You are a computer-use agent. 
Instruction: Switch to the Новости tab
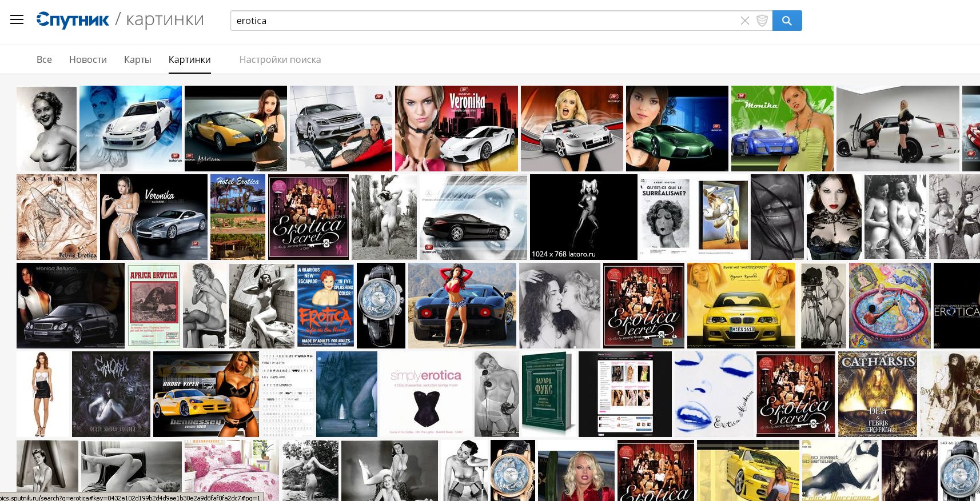point(88,59)
